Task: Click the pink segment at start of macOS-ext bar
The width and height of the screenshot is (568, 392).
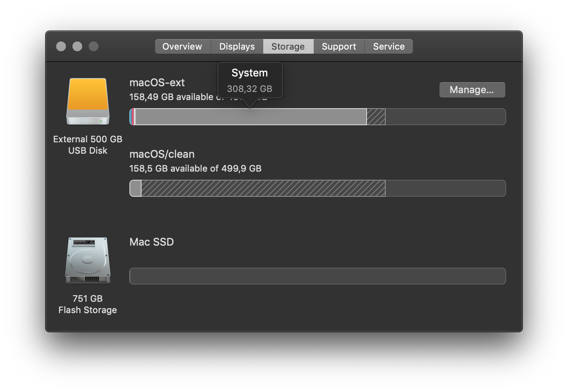Action: pos(132,117)
